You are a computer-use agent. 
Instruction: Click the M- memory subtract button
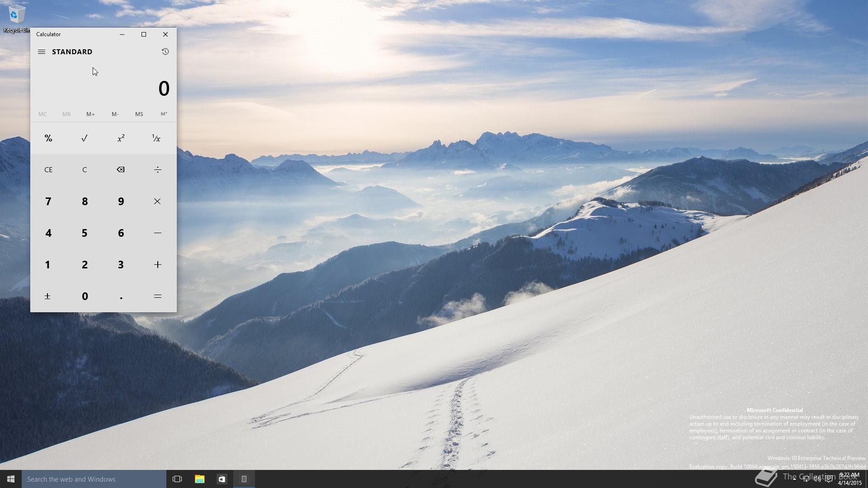click(x=115, y=114)
